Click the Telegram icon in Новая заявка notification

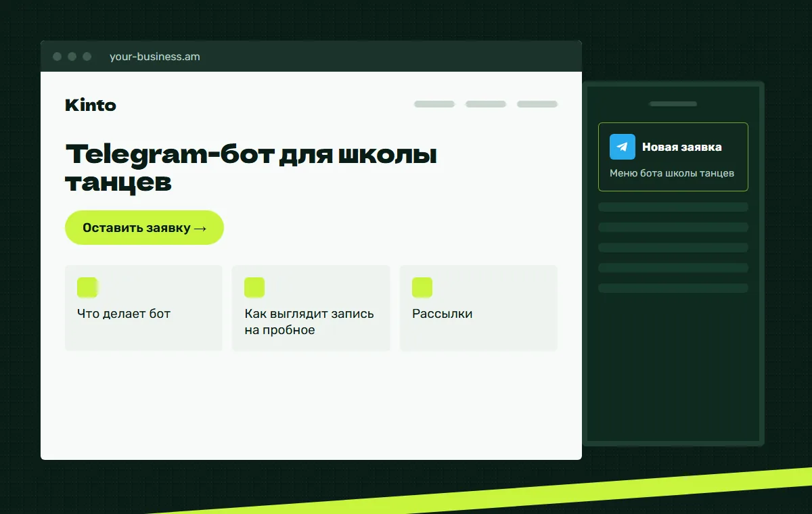point(623,147)
